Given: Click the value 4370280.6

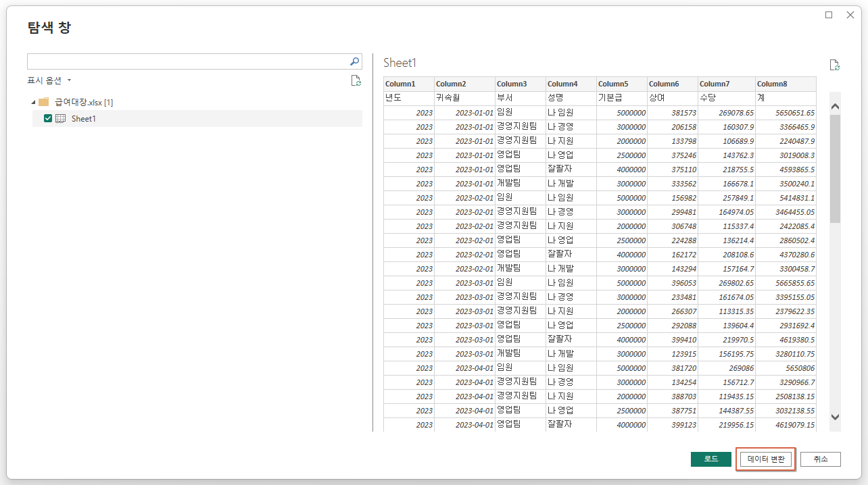Looking at the screenshot, I should pos(796,255).
